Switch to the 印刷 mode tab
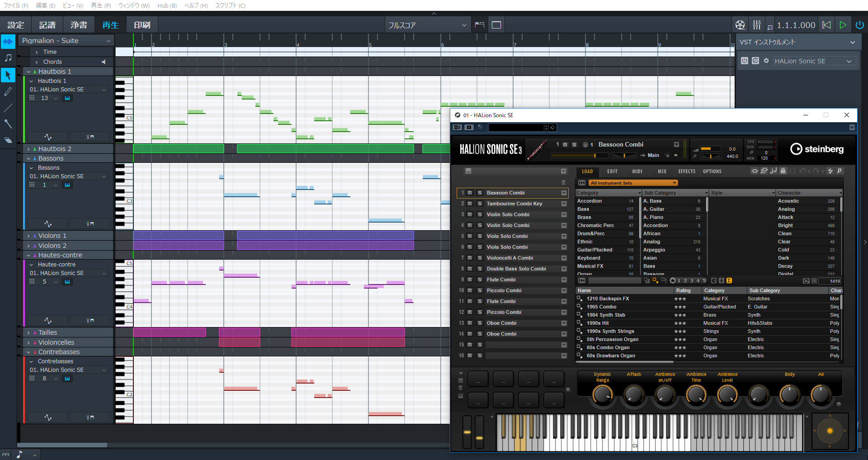The height and width of the screenshot is (460, 868). 142,25
